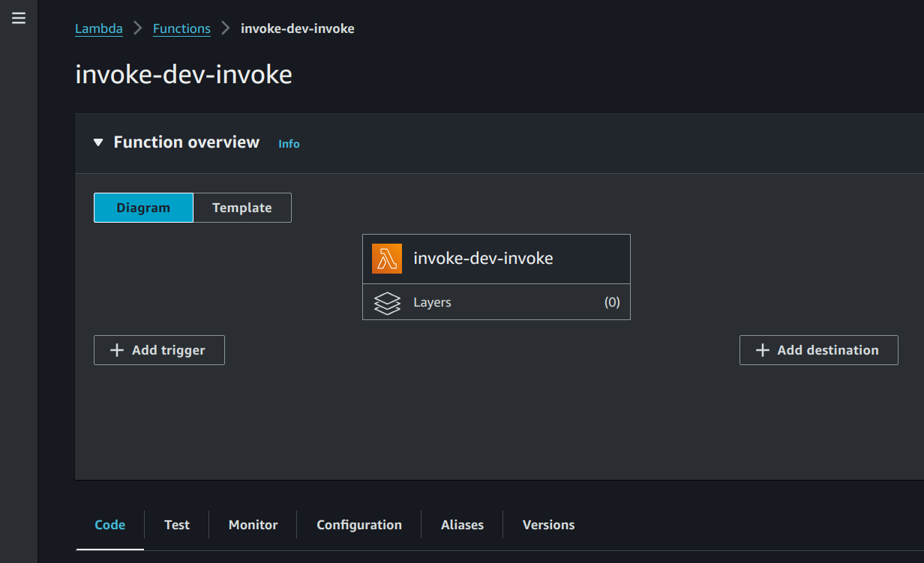
Task: Collapse the Function overview section
Action: [98, 142]
